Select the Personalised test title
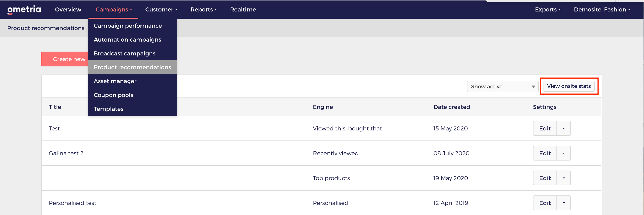Screen dimensions: 644x215 72,203
